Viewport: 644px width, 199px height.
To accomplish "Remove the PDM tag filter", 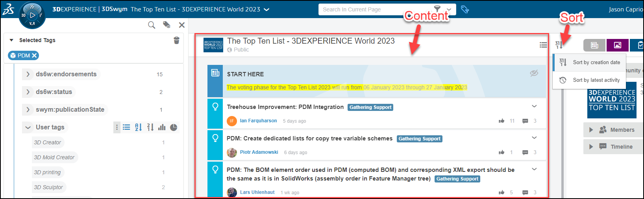I will tap(35, 55).
